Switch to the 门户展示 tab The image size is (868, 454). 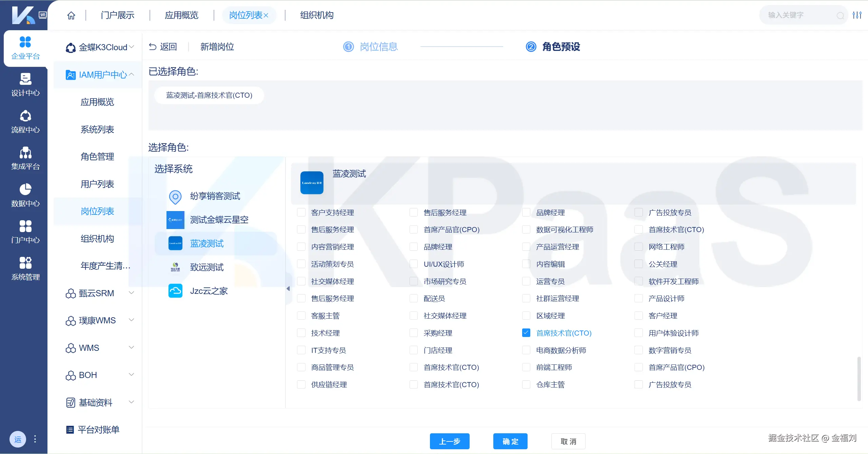pos(117,15)
